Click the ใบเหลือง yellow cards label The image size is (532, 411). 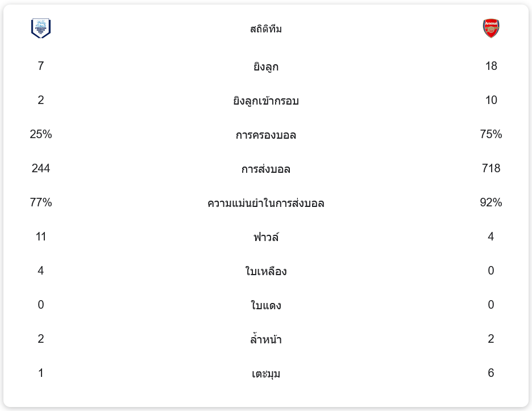[x=266, y=272]
